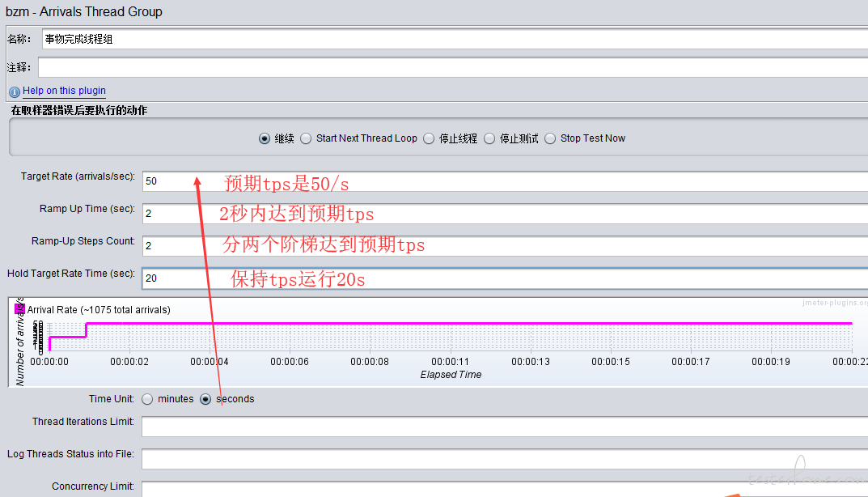Set Time Unit to seconds

click(x=205, y=399)
